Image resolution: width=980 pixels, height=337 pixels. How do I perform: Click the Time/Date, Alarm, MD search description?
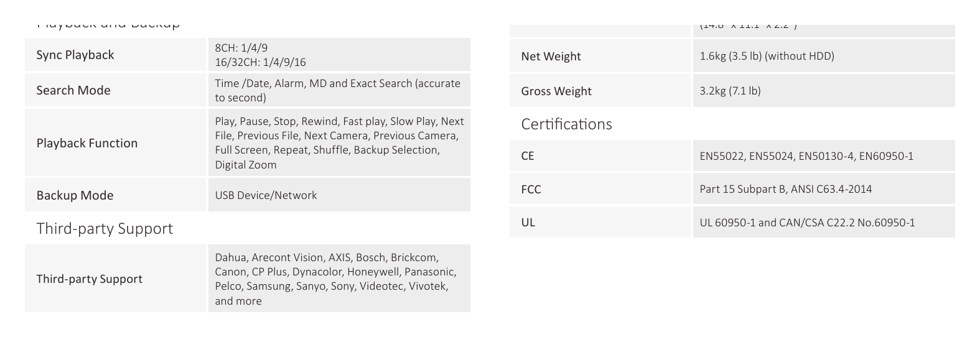(338, 90)
